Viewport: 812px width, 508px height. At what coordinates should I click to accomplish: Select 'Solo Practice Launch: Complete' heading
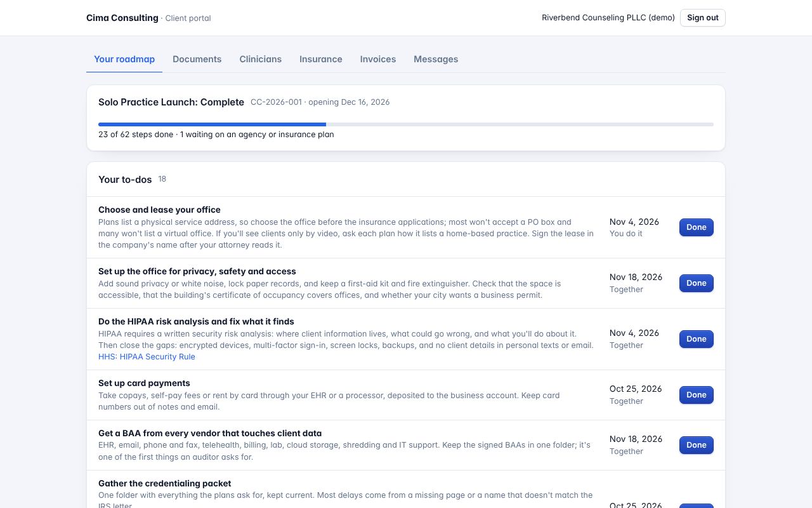171,102
